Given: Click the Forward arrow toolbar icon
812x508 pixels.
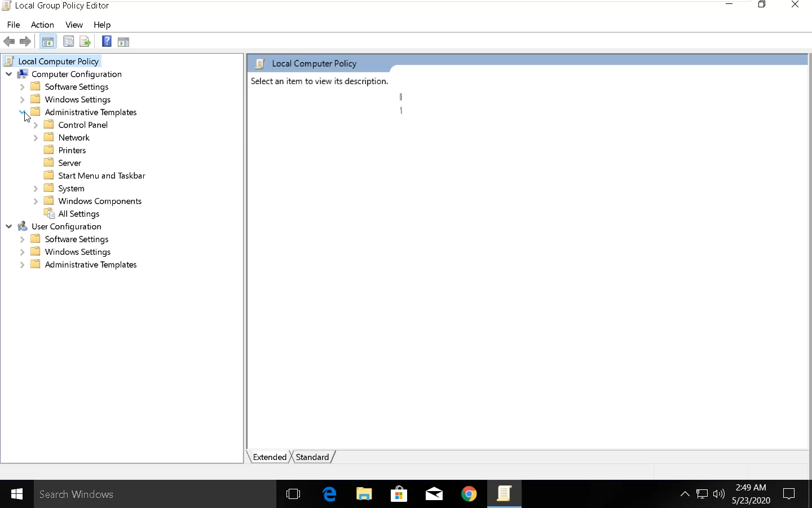Looking at the screenshot, I should click(x=25, y=41).
